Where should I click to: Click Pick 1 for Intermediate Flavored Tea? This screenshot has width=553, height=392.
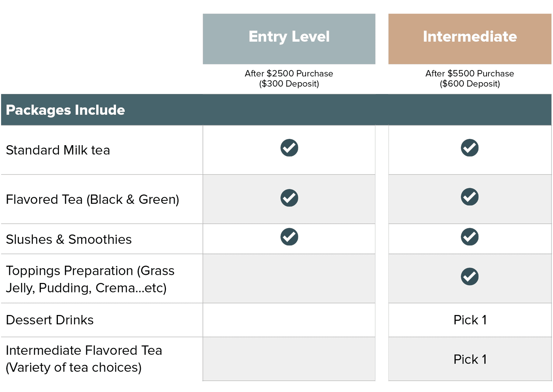(470, 359)
